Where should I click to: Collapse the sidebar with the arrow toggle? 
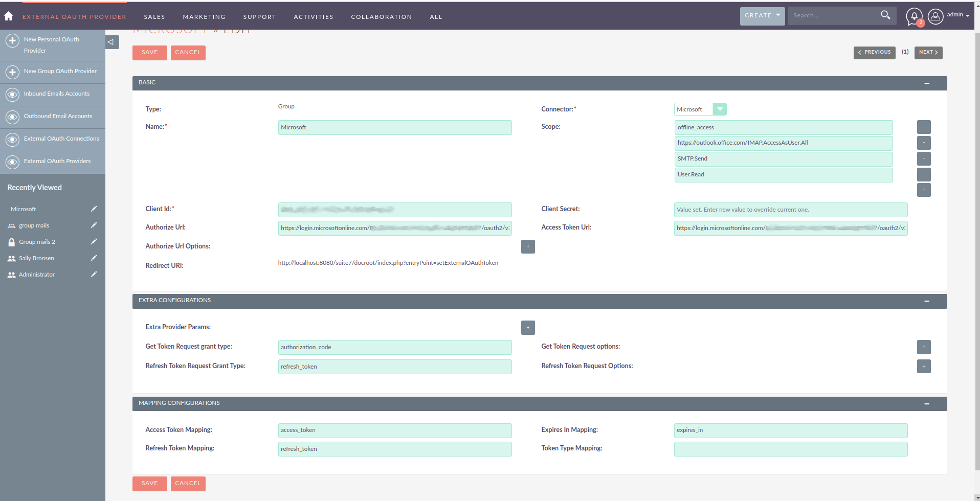click(x=112, y=42)
